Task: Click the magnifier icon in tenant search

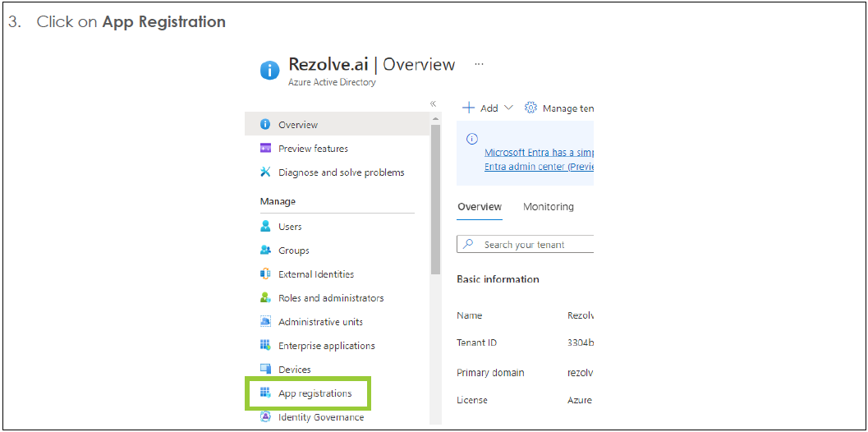Action: (468, 244)
